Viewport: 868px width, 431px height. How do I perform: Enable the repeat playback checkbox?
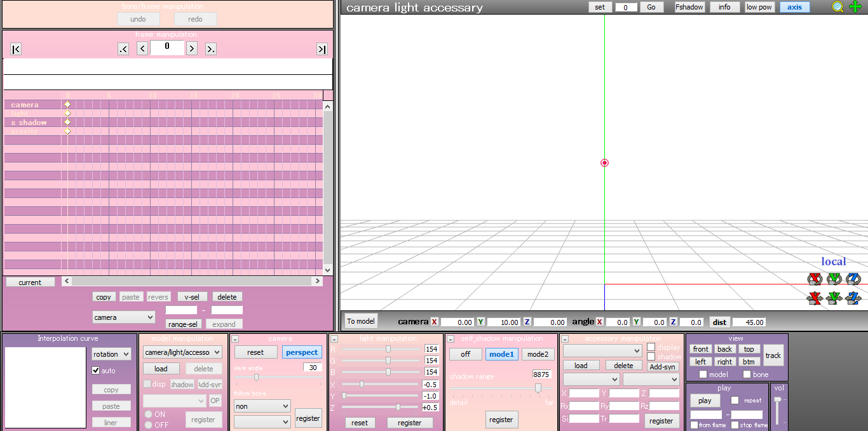click(x=735, y=401)
